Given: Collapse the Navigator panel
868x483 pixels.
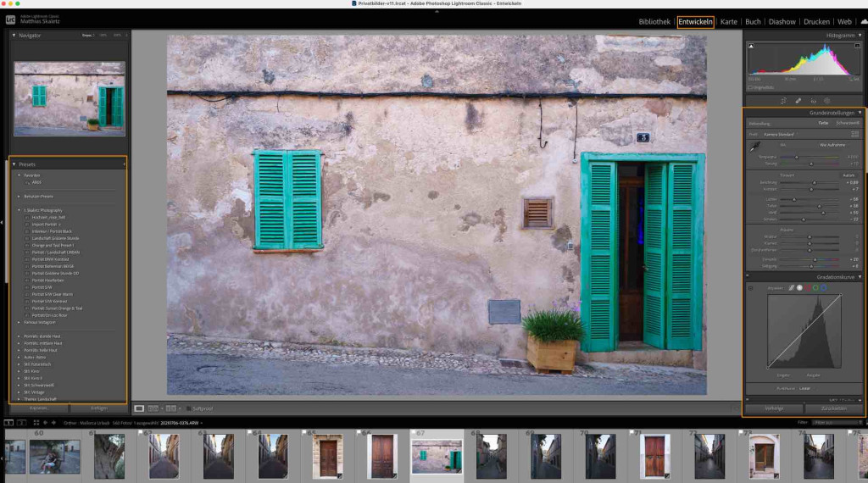Looking at the screenshot, I should pos(14,36).
